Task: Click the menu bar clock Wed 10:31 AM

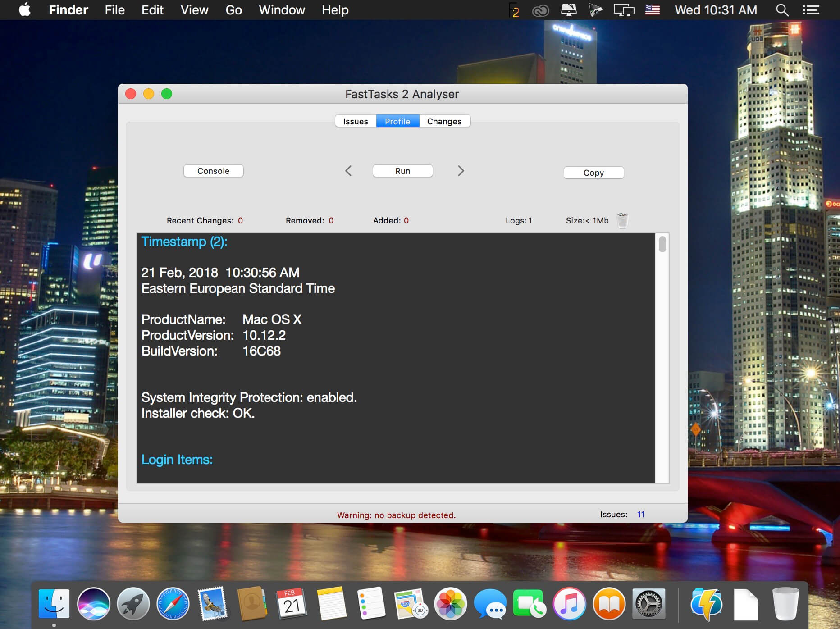Action: pos(716,10)
